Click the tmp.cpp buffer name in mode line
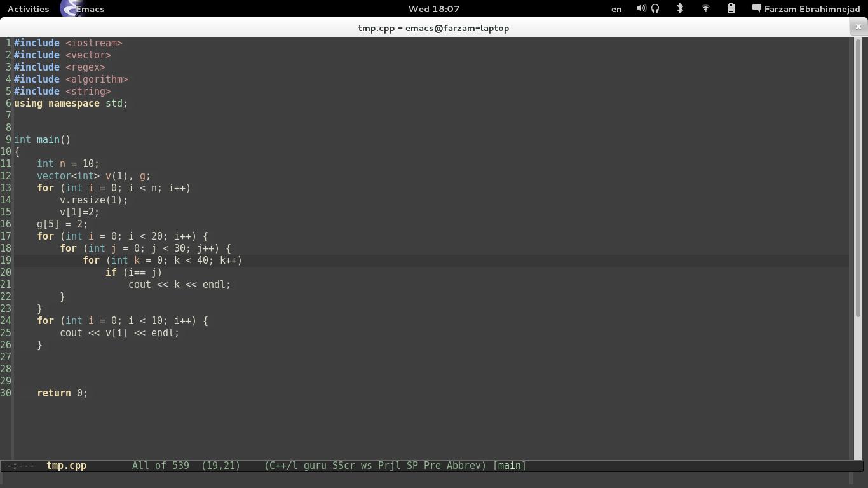Viewport: 868px width, 488px height. click(x=66, y=466)
